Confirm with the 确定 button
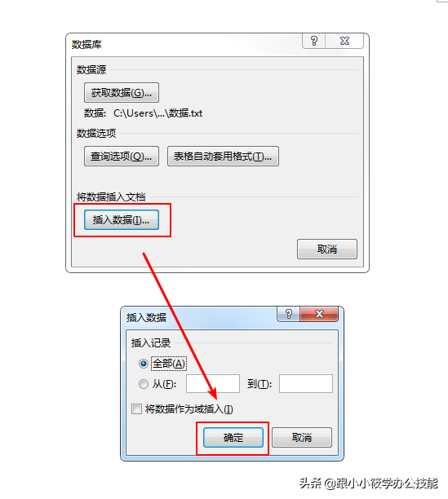This screenshot has height=499, width=448. tap(233, 438)
